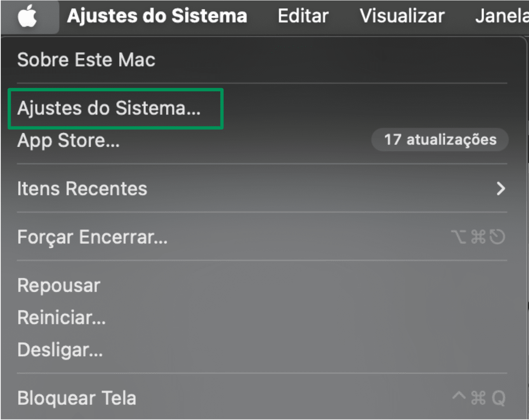Open the App Store entry
Viewport: 529px width, 420px height.
(68, 140)
